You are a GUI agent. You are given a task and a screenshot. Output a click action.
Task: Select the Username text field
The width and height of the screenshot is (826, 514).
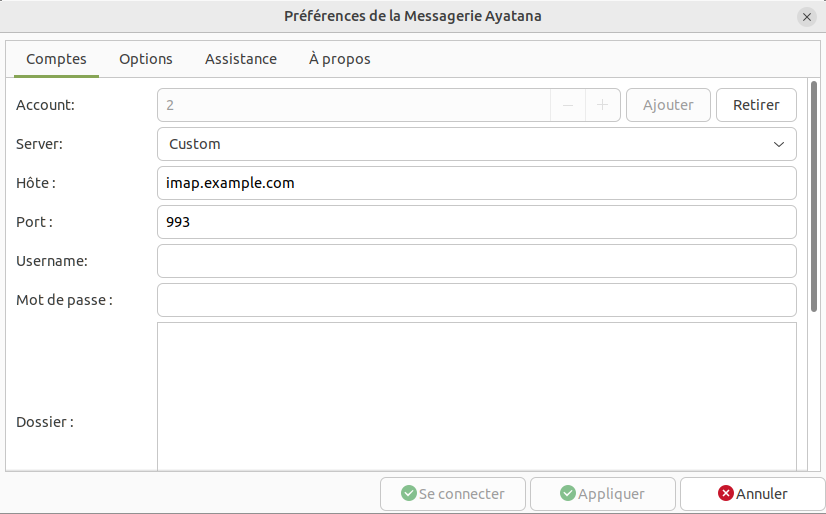(476, 261)
